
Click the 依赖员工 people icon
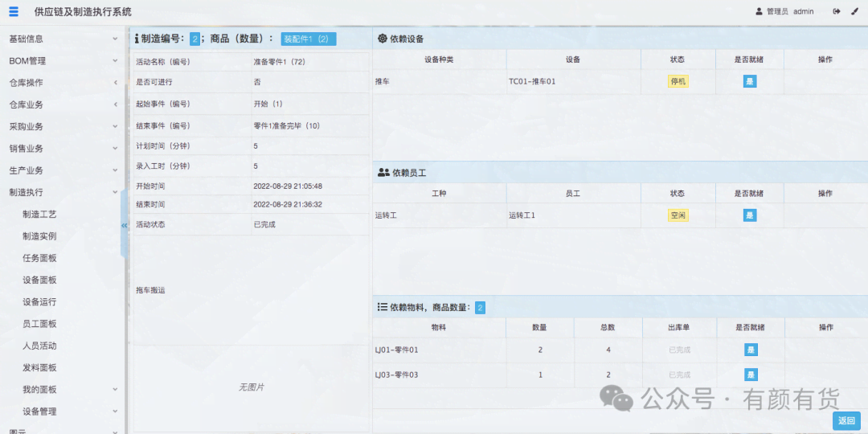(383, 173)
